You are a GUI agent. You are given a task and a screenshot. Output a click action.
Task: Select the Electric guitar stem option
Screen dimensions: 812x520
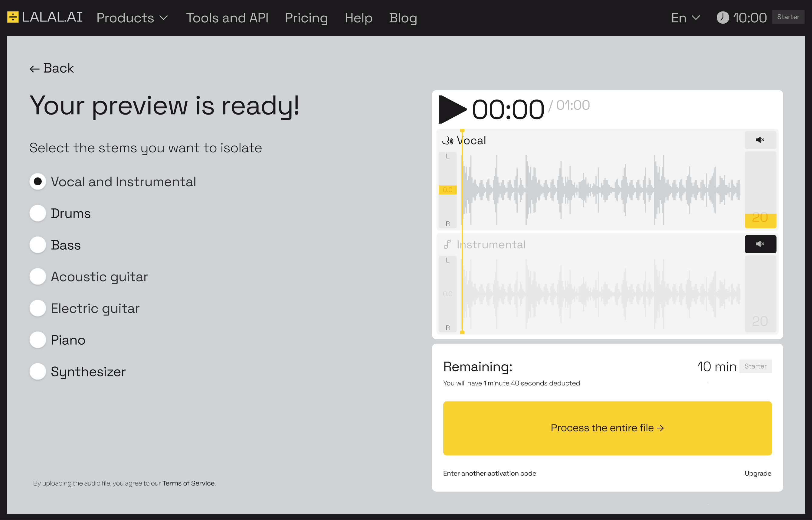[x=38, y=308]
